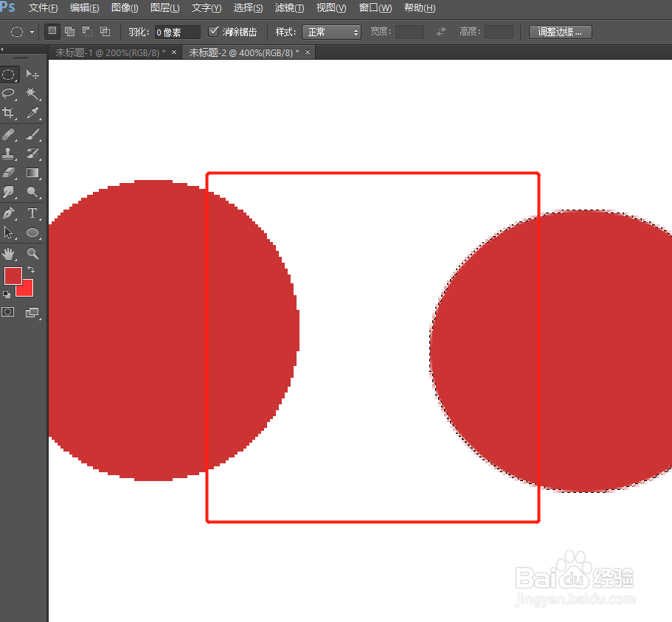Select the Smudge tool
This screenshot has height=622, width=672.
pos(9,192)
